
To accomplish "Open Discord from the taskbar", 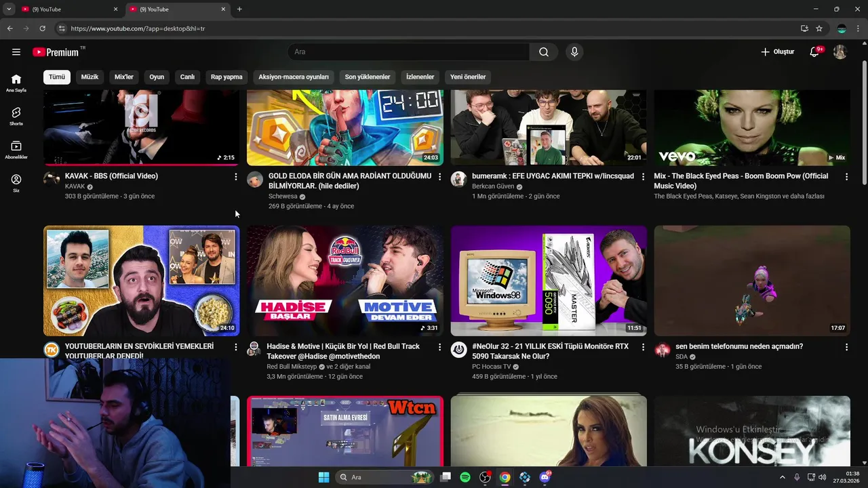I will tap(545, 477).
